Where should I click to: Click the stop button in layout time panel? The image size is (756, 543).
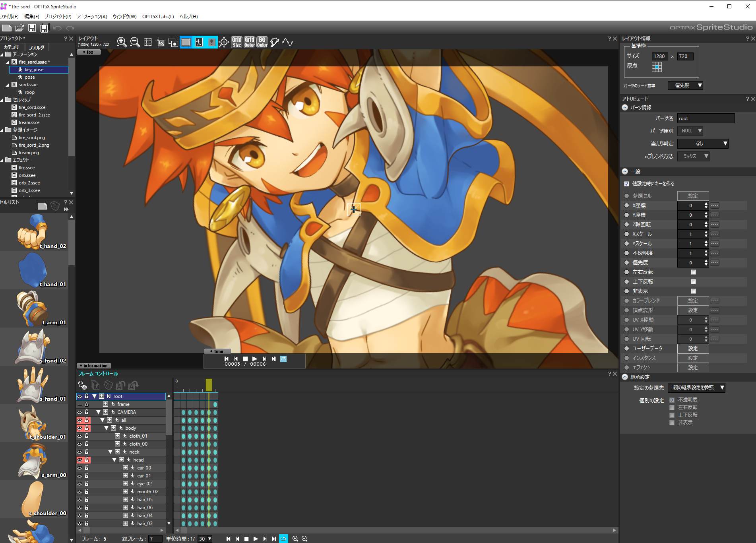[245, 359]
